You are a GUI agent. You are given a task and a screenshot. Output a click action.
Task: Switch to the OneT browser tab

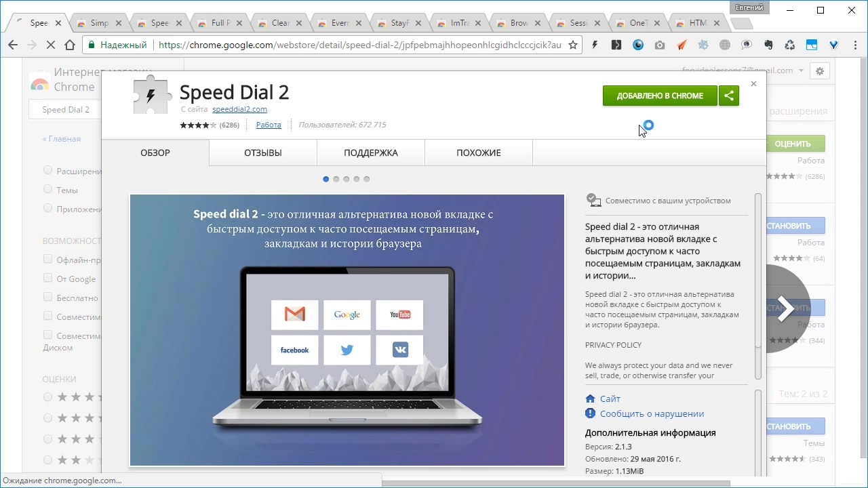pyautogui.click(x=637, y=23)
